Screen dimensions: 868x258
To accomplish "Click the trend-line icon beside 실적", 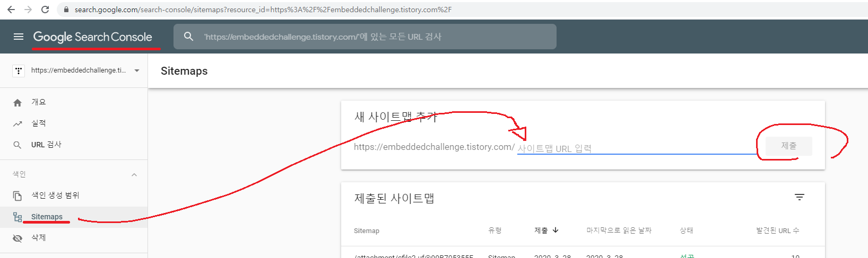I will click(x=18, y=124).
